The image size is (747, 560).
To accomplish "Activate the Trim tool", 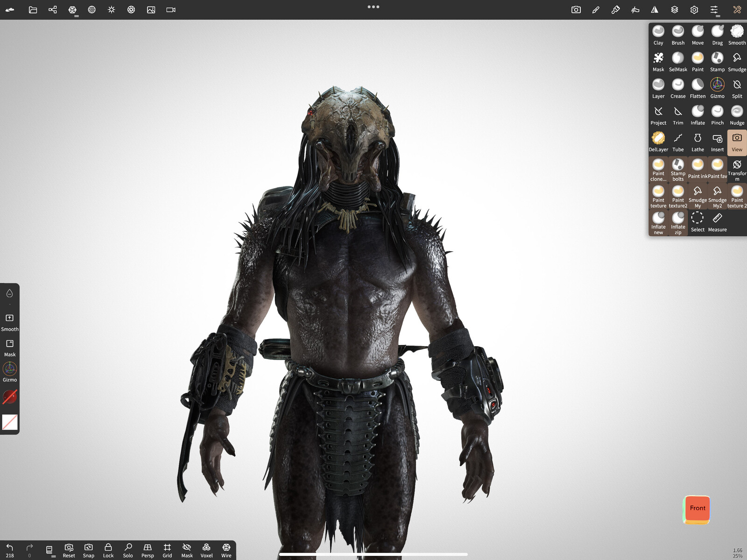I will tap(678, 112).
